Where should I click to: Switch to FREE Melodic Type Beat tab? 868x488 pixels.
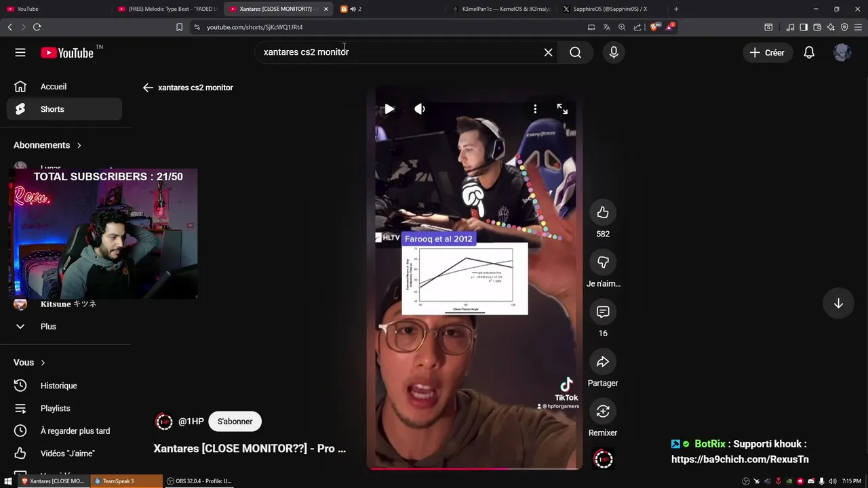(167, 9)
